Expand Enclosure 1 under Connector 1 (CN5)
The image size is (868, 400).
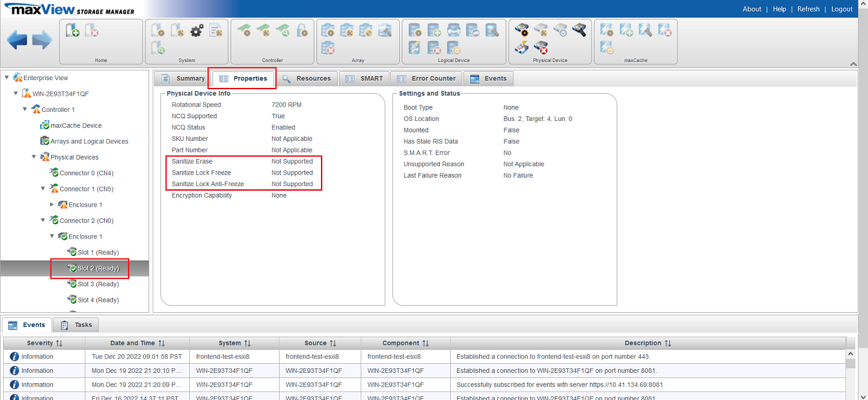[x=52, y=205]
